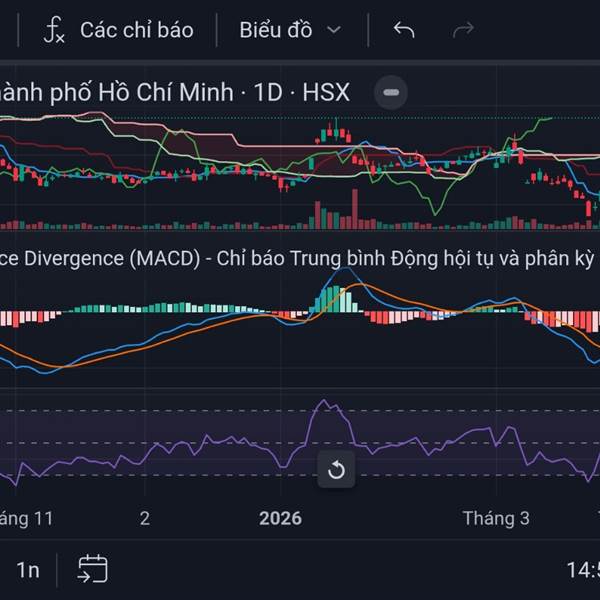Click the 1D interval in chart title
This screenshot has width=600, height=600.
pyautogui.click(x=267, y=93)
